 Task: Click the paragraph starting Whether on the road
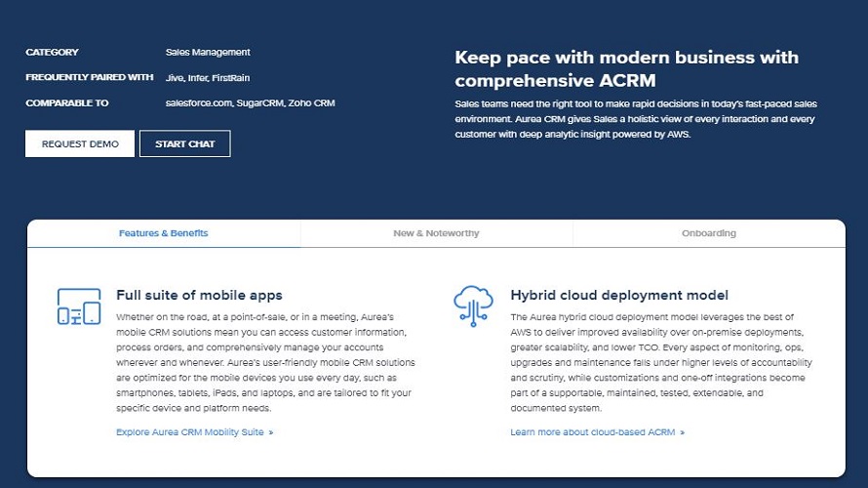265,363
